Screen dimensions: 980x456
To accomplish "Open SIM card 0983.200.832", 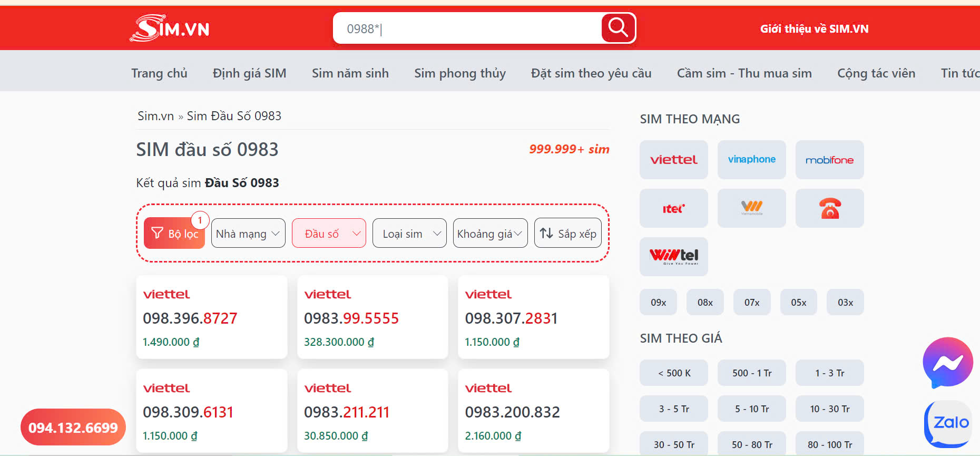I will (x=534, y=411).
